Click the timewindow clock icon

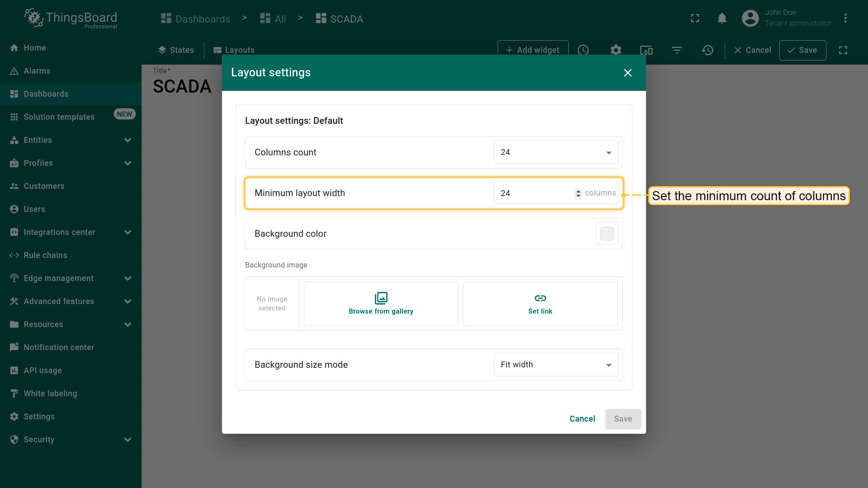pos(583,50)
